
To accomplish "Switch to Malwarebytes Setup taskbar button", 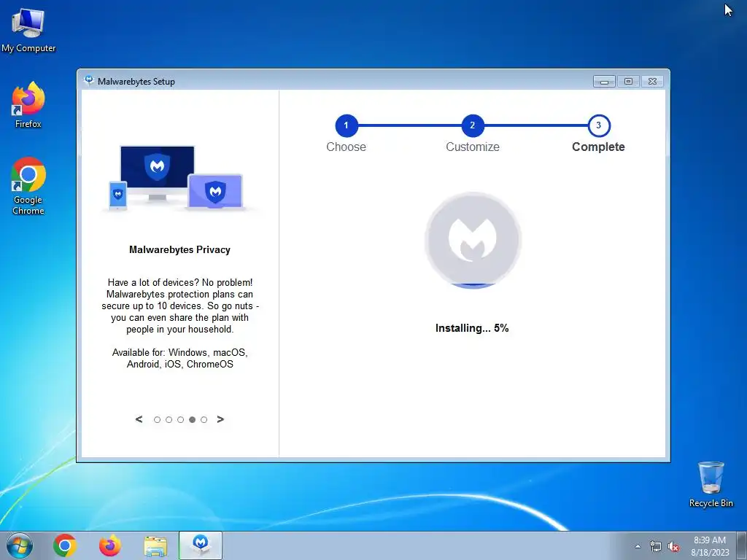I will [x=201, y=545].
